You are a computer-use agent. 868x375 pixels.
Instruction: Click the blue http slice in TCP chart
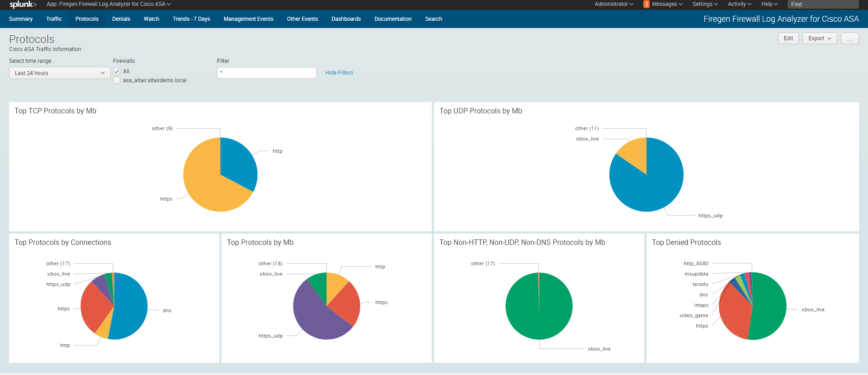[x=237, y=163]
